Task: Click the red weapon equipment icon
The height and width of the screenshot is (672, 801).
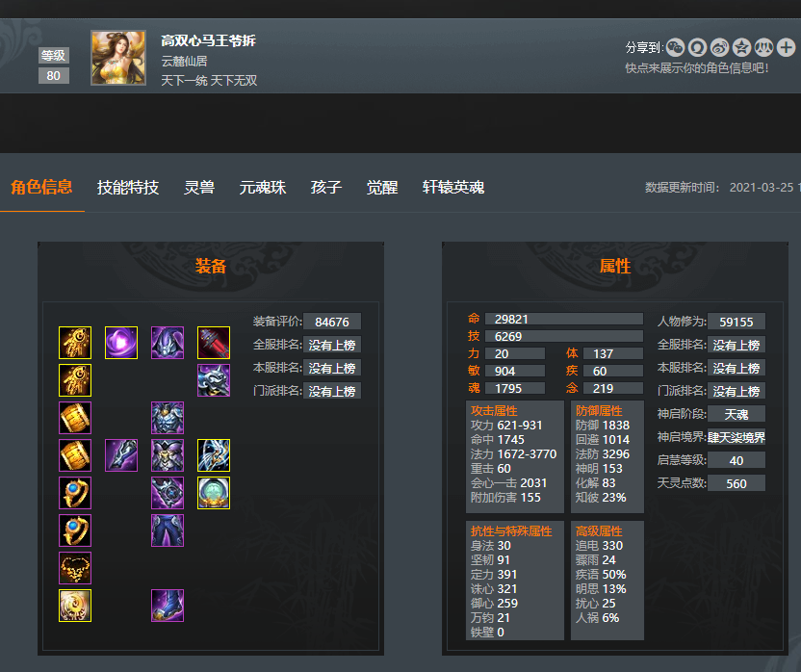Action: (214, 343)
